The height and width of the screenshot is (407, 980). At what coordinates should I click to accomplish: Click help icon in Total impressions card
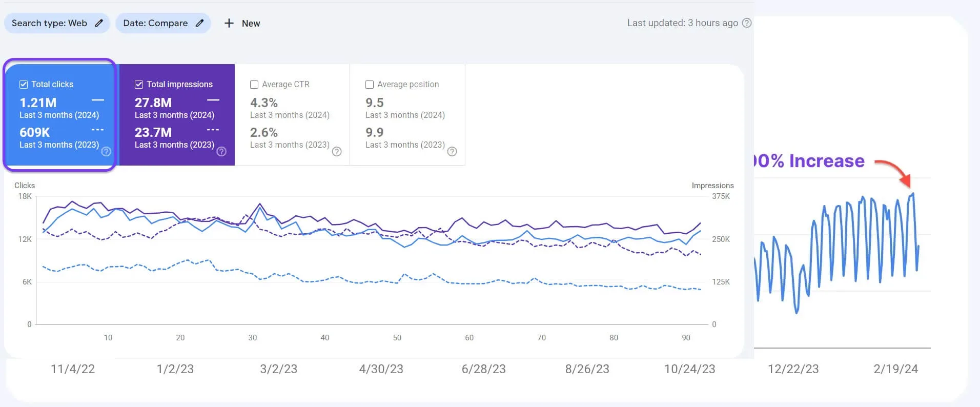point(221,151)
